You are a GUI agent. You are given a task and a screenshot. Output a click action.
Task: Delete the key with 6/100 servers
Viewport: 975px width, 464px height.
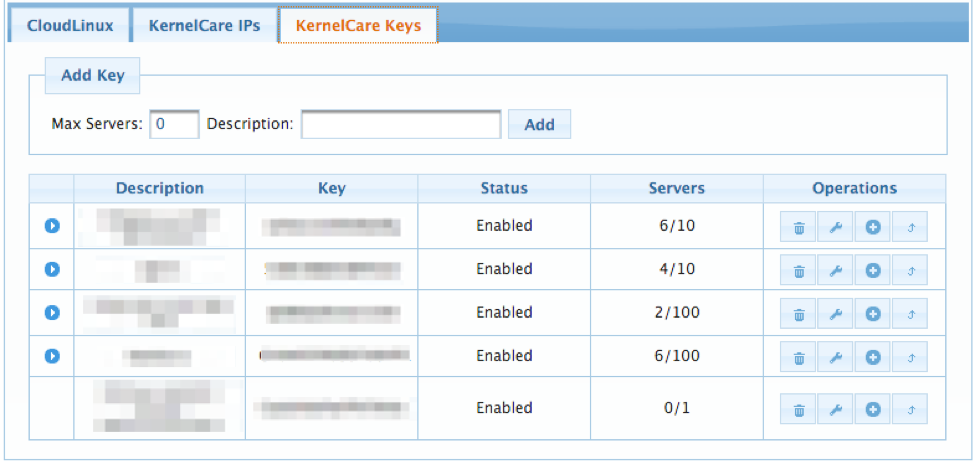point(798,356)
